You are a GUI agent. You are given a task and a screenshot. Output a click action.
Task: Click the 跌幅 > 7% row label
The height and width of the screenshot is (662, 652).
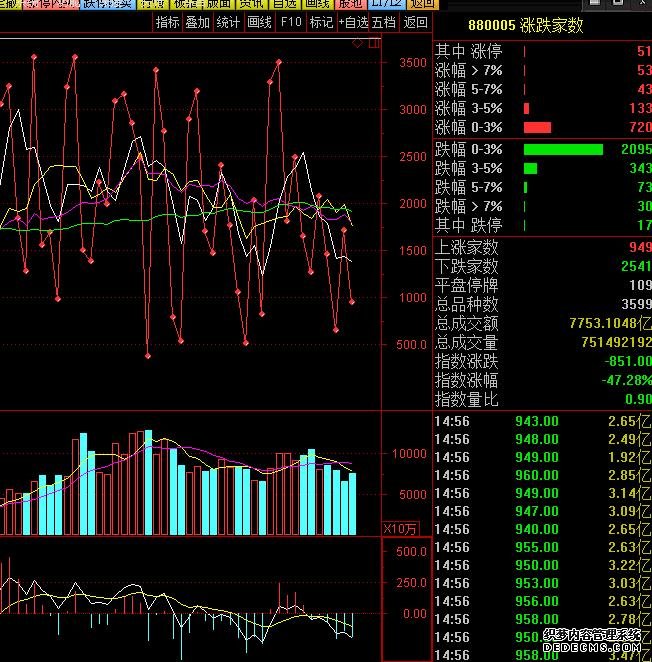tap(469, 206)
